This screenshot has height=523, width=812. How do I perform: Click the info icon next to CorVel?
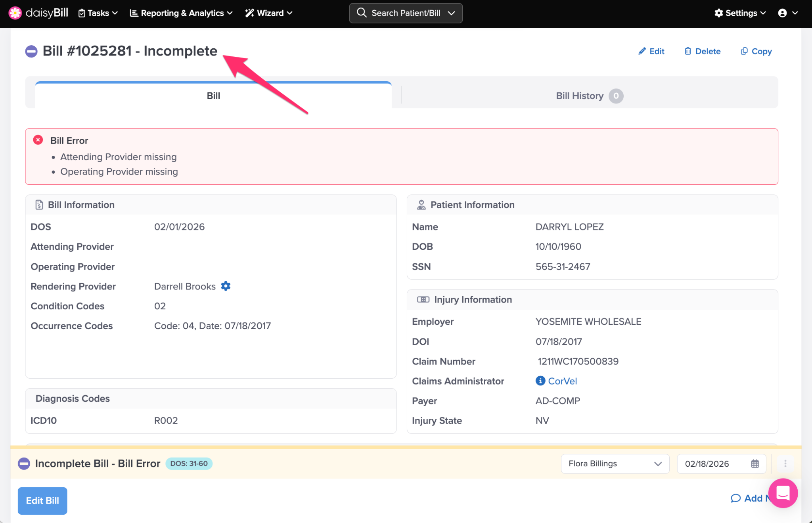tap(540, 381)
